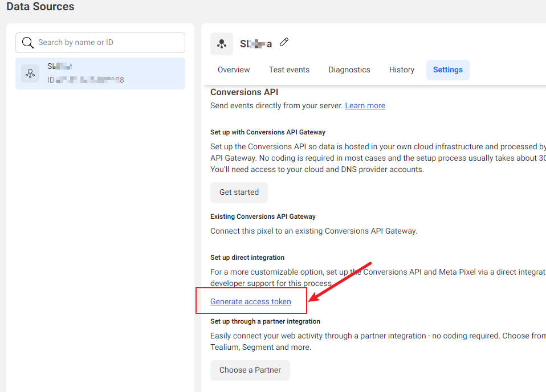
Task: Click the data source name in the header
Action: (x=255, y=44)
